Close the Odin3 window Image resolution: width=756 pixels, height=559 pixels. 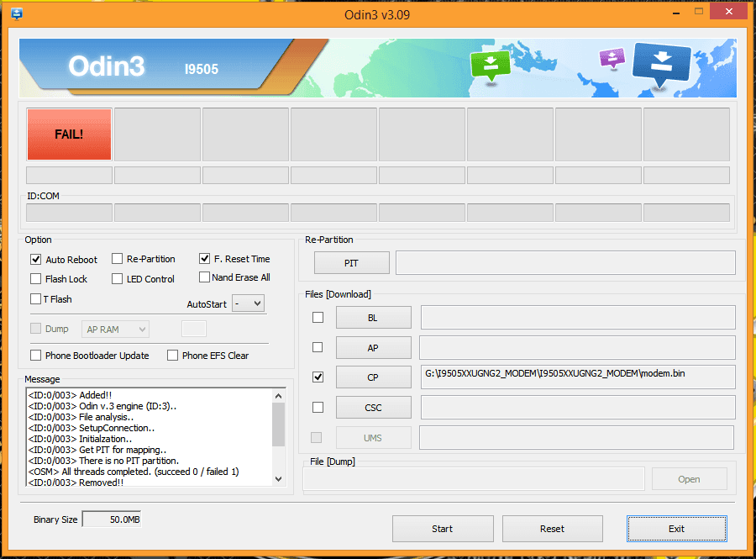tap(729, 11)
